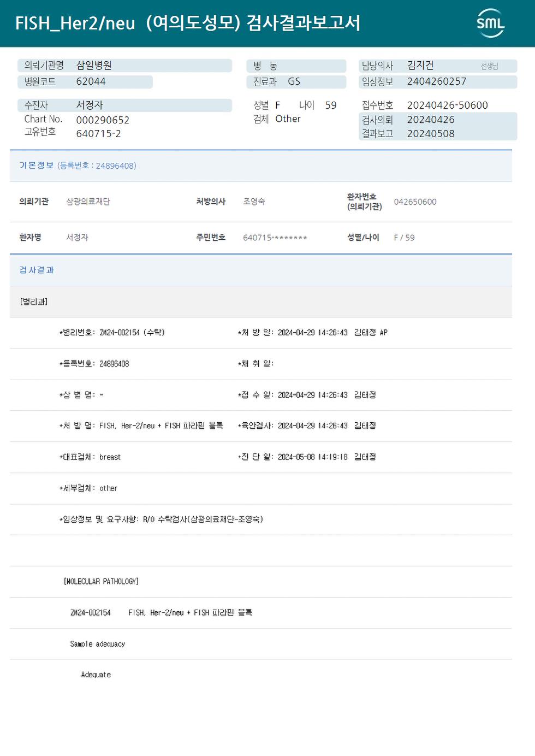The width and height of the screenshot is (535, 756).
Task: Click the 검사결과 section header
Action: click(x=261, y=270)
